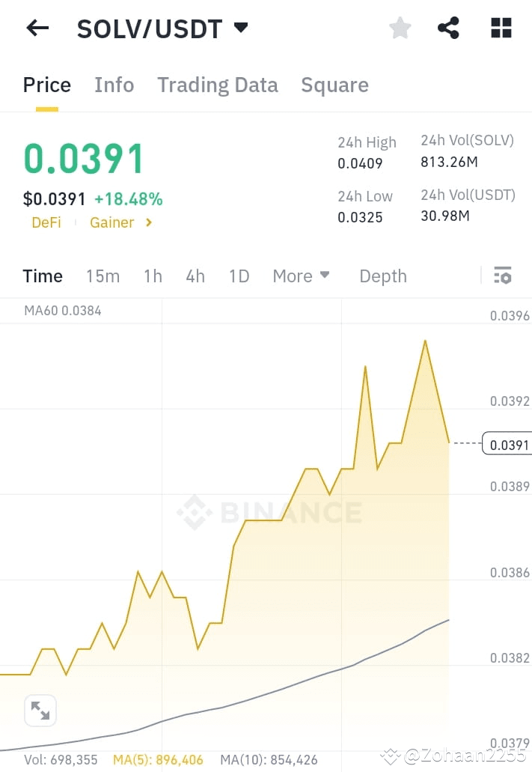
Task: Select the 4h candle interval
Action: point(195,276)
